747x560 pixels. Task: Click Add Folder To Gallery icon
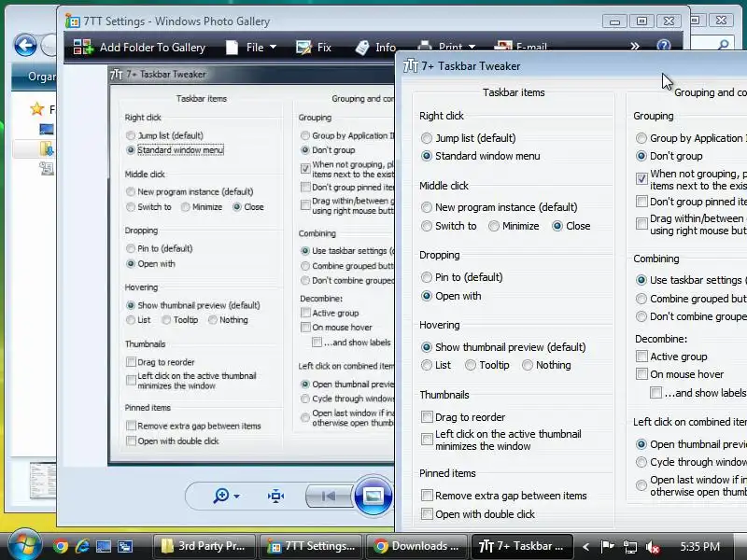[83, 47]
